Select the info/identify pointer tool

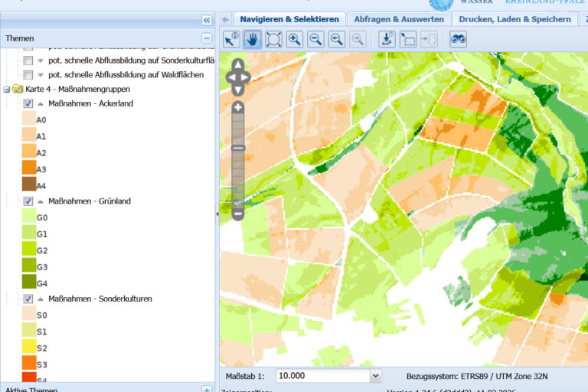231,39
